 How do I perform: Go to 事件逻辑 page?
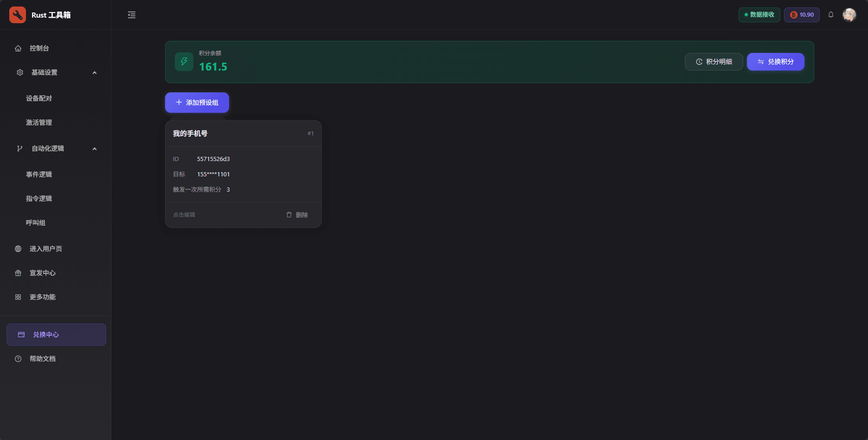coord(39,175)
